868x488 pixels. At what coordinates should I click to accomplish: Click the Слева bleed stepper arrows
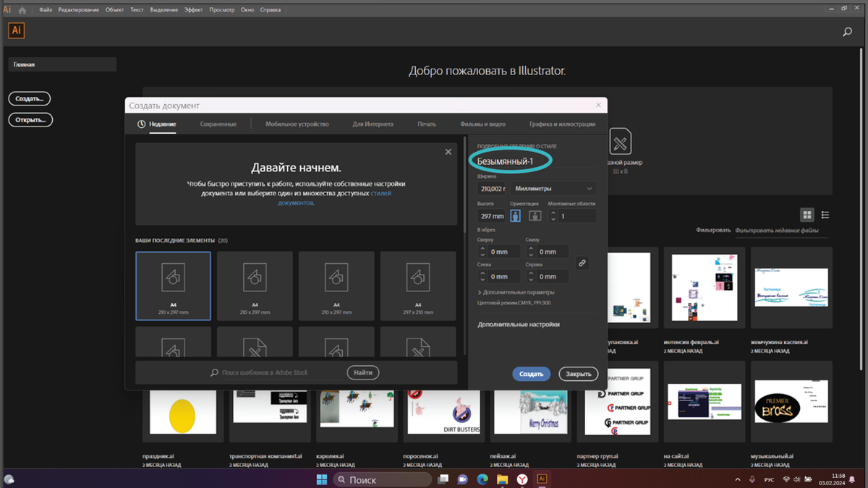tap(483, 276)
